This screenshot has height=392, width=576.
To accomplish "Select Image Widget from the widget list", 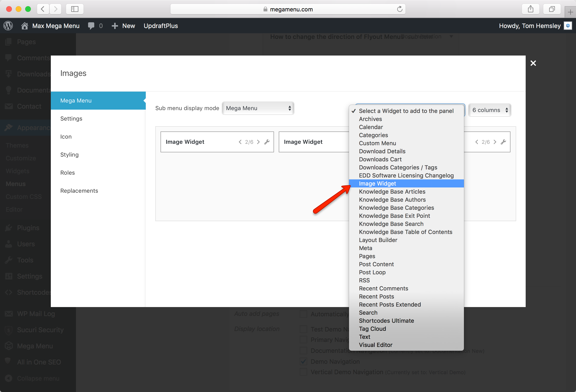I will point(377,183).
